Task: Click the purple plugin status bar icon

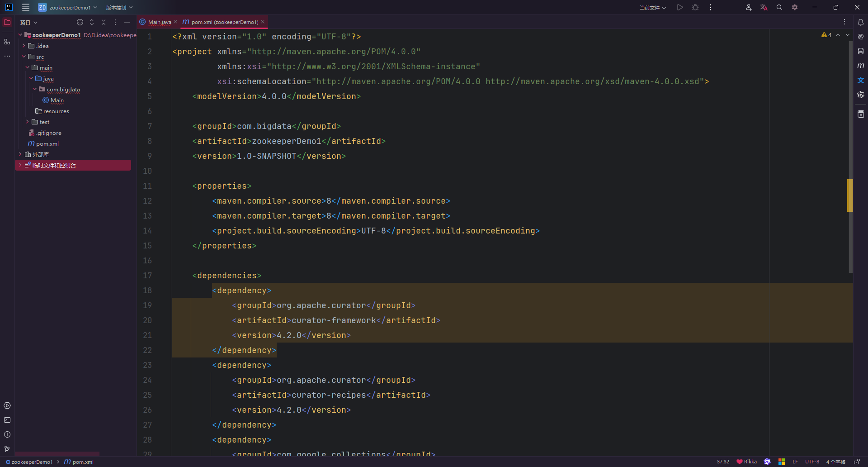Action: pos(767,462)
